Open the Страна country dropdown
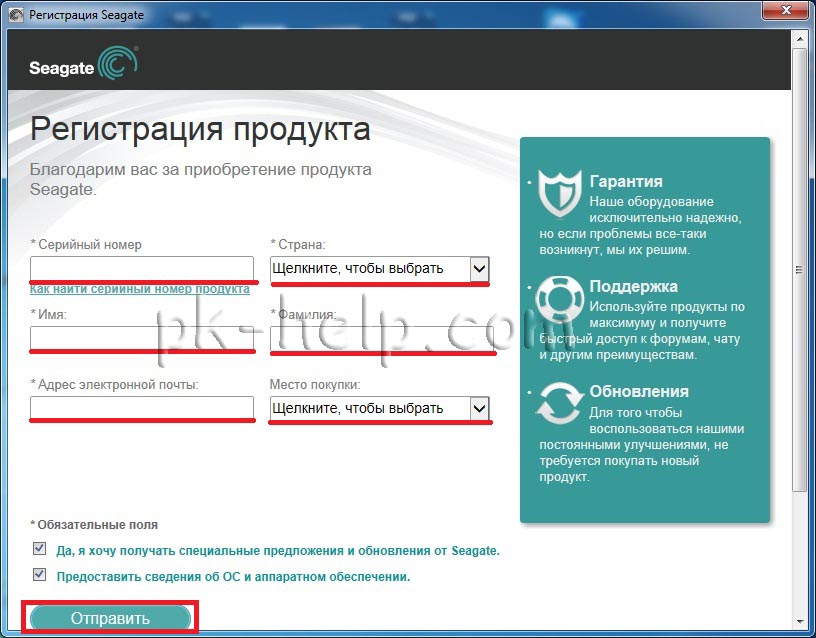Screen dimensions: 816x638 pyautogui.click(x=379, y=269)
